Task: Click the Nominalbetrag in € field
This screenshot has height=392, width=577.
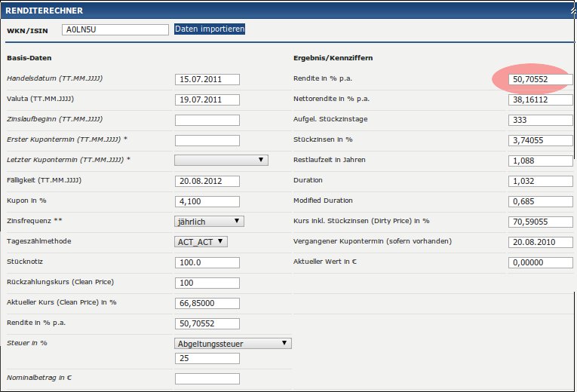Action: click(207, 378)
